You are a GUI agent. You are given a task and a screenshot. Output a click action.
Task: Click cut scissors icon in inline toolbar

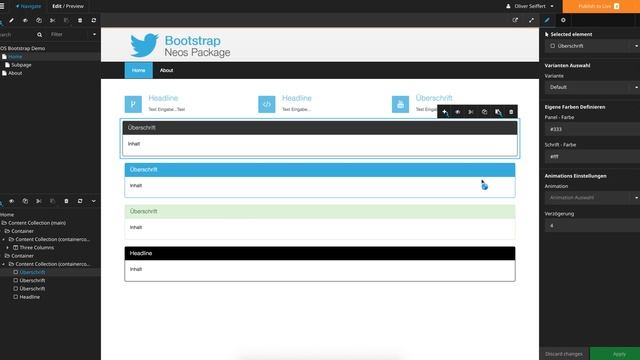tap(471, 112)
